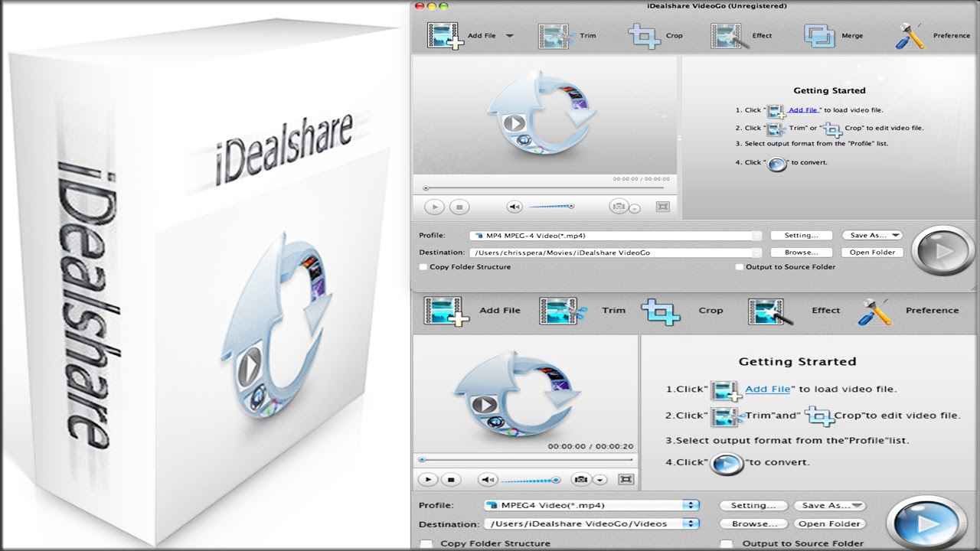
Task: Stop playback in lower window preview controls
Action: point(451,480)
